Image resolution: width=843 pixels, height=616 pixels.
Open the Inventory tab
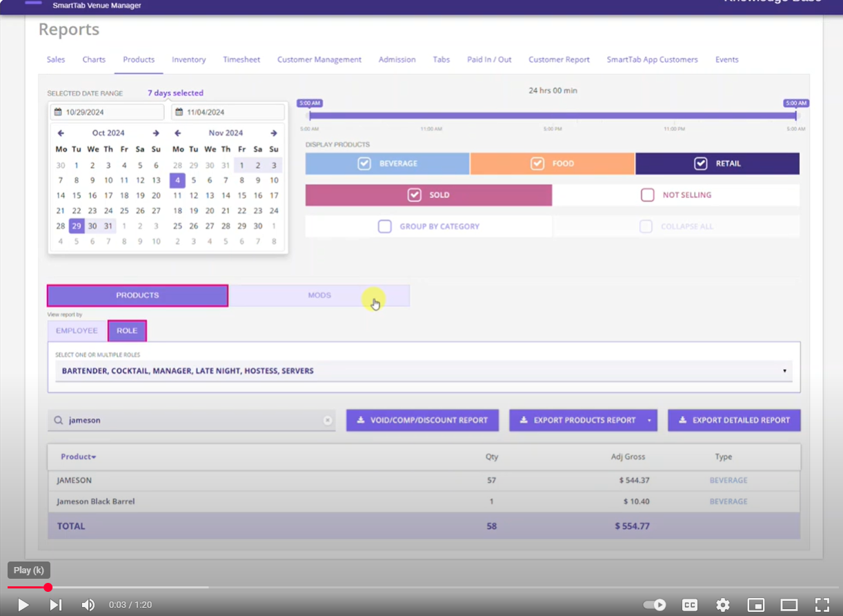pyautogui.click(x=188, y=60)
